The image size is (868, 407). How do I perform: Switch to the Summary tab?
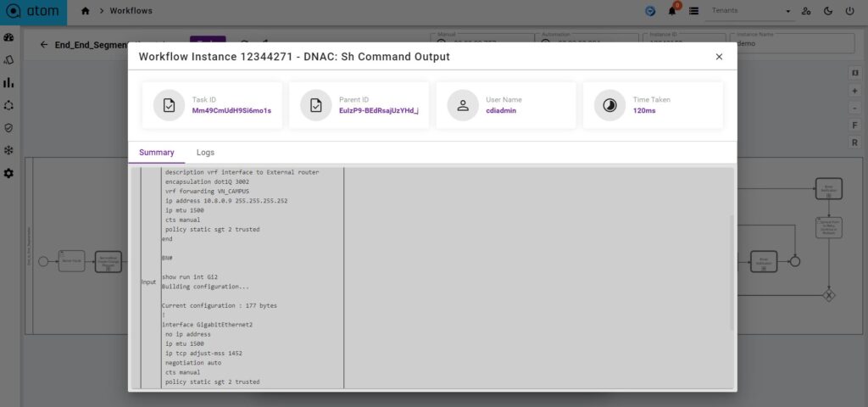click(x=157, y=153)
